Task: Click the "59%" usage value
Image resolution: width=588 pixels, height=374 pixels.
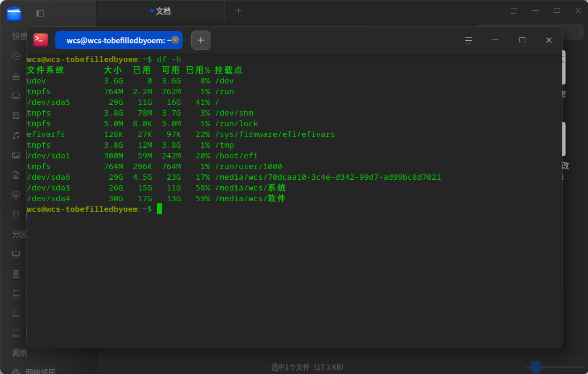Action: point(203,199)
